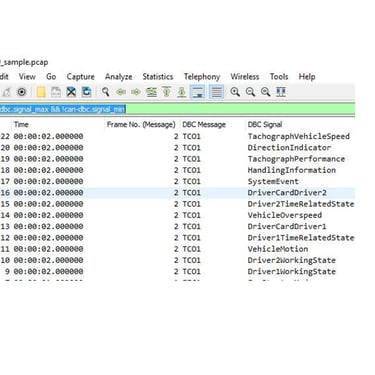Toggle auto scroll during live capture

(x=198, y=92)
